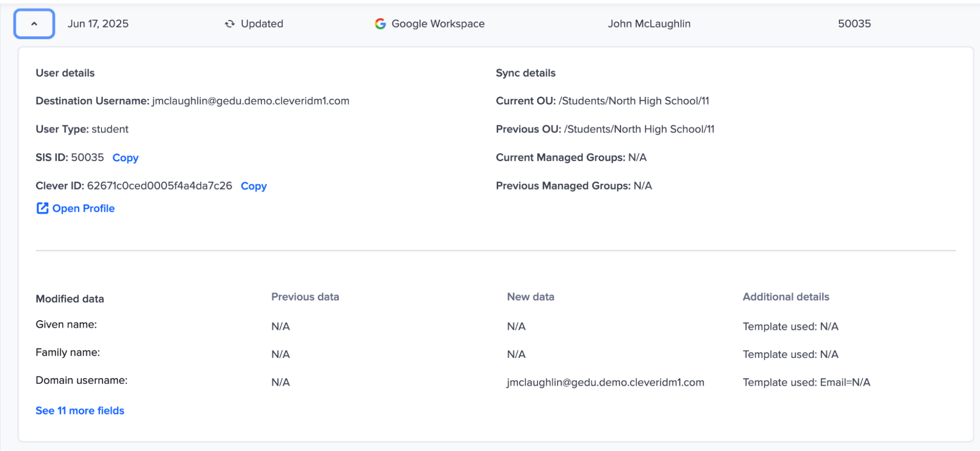This screenshot has width=980, height=451.
Task: Click the Sync details section heading
Action: (525, 73)
